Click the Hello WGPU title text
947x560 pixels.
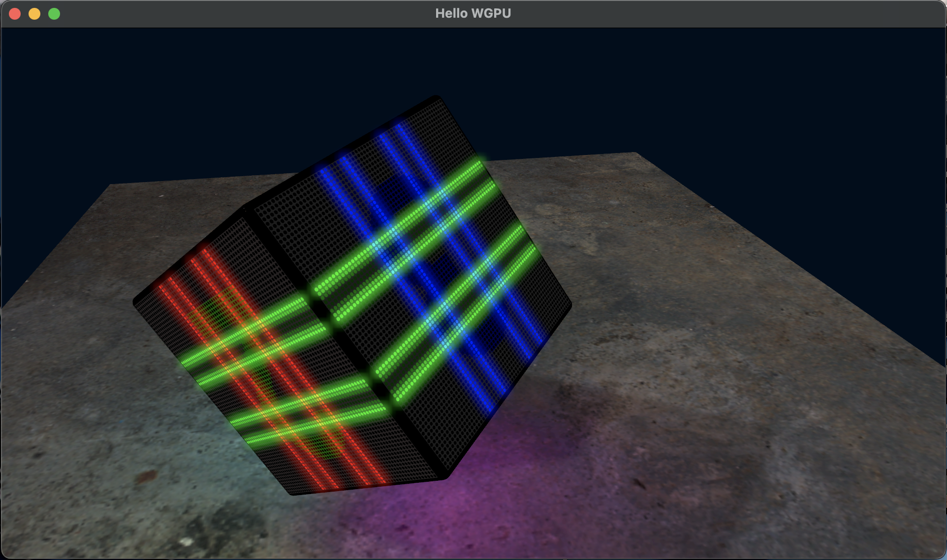point(473,13)
